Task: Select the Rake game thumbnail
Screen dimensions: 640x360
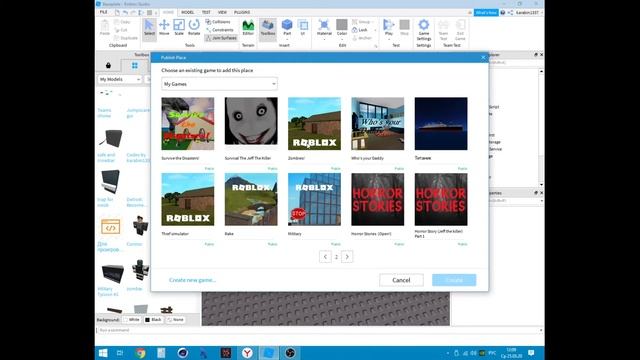Action: 251,199
